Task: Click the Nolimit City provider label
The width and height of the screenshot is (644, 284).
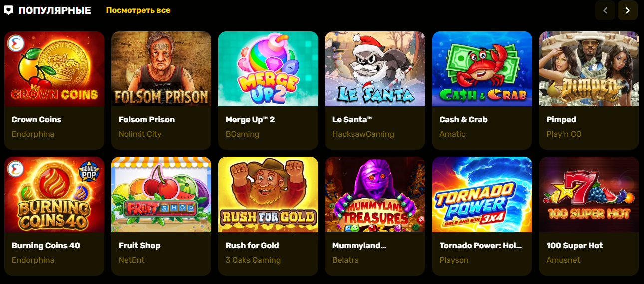Action: pos(140,134)
